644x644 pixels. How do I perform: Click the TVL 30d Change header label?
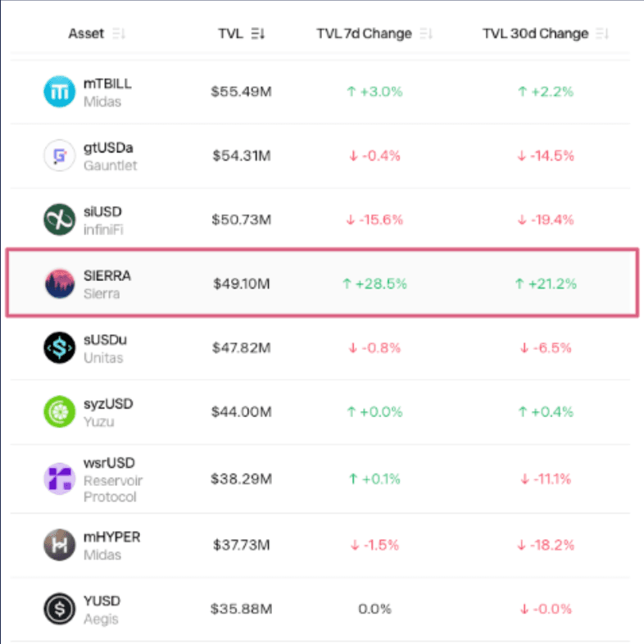click(535, 34)
